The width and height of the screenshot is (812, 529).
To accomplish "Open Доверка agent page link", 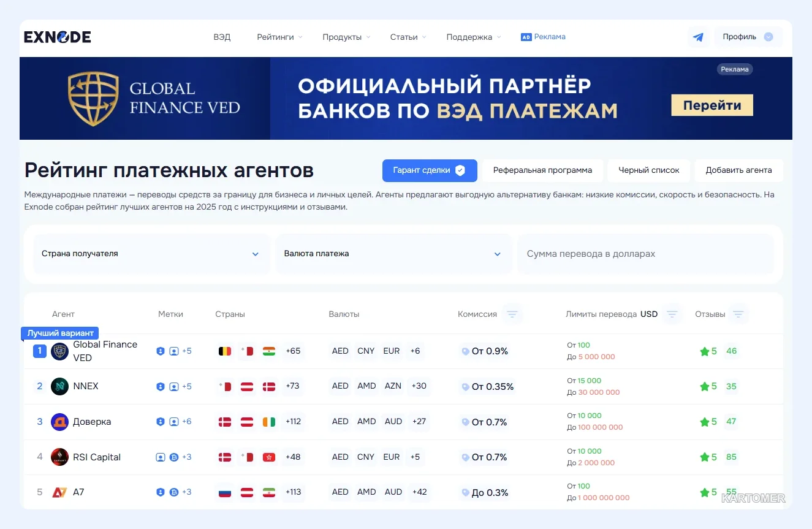I will [x=92, y=422].
